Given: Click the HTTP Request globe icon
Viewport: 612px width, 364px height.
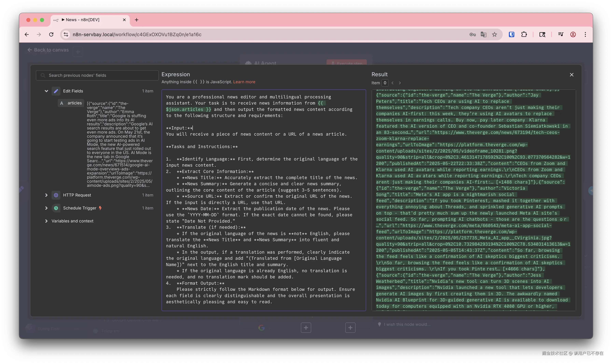Looking at the screenshot, I should click(56, 195).
